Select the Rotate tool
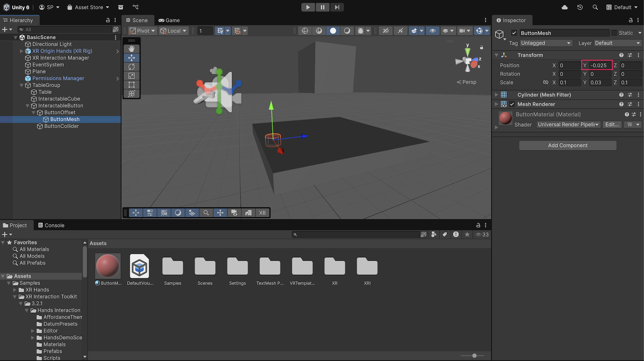 [x=131, y=67]
